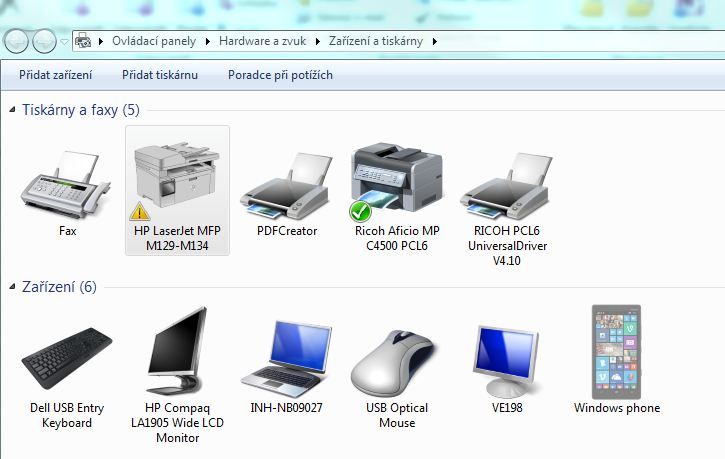Viewport: 725px width, 459px height.
Task: Collapse the Tiskárny a faxy group
Action: (x=12, y=110)
